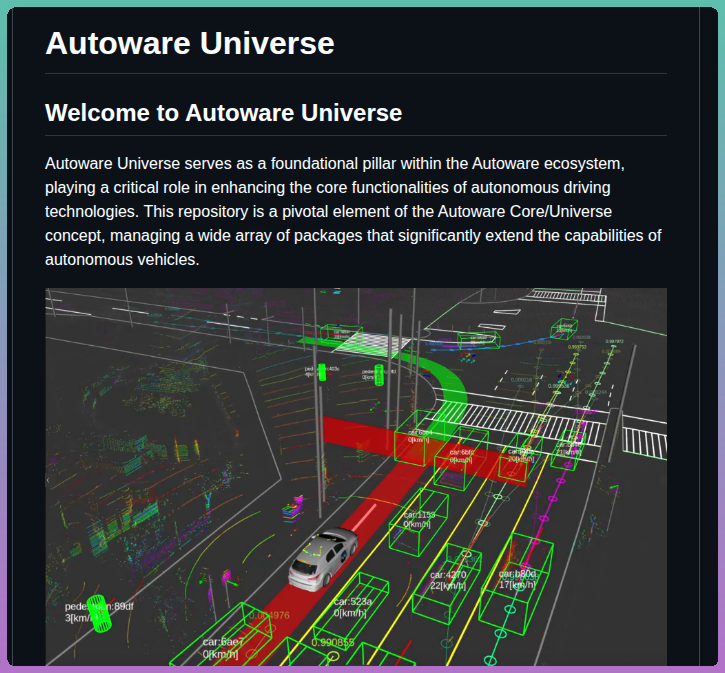Open the autonomous driving visualization image
Image resolution: width=725 pixels, height=673 pixels.
click(356, 477)
